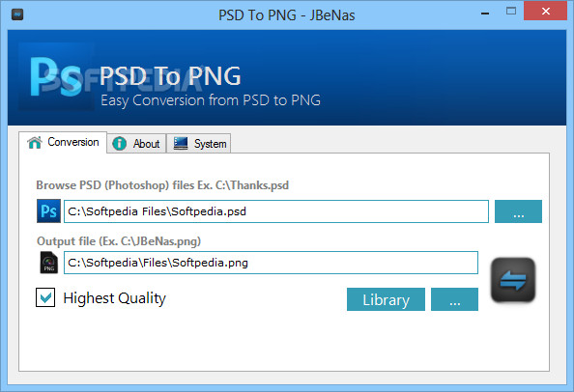This screenshot has height=392, width=574.
Task: Click the app icon in title bar
Action: (17, 14)
